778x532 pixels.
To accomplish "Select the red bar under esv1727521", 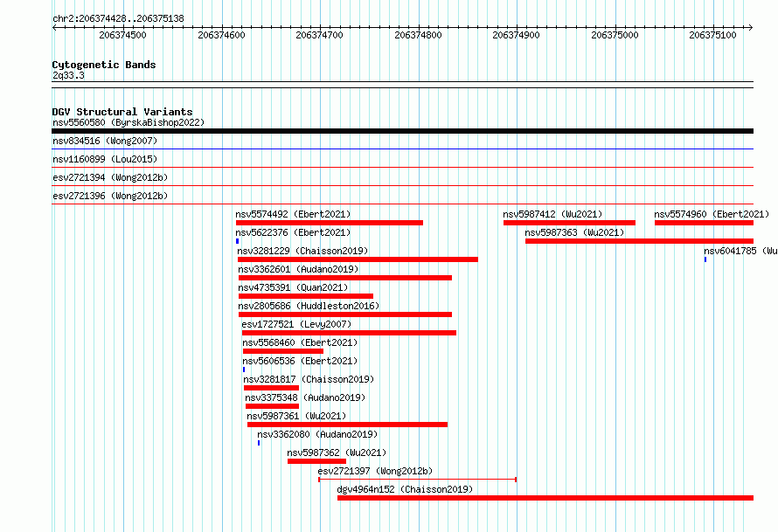I will [x=349, y=333].
